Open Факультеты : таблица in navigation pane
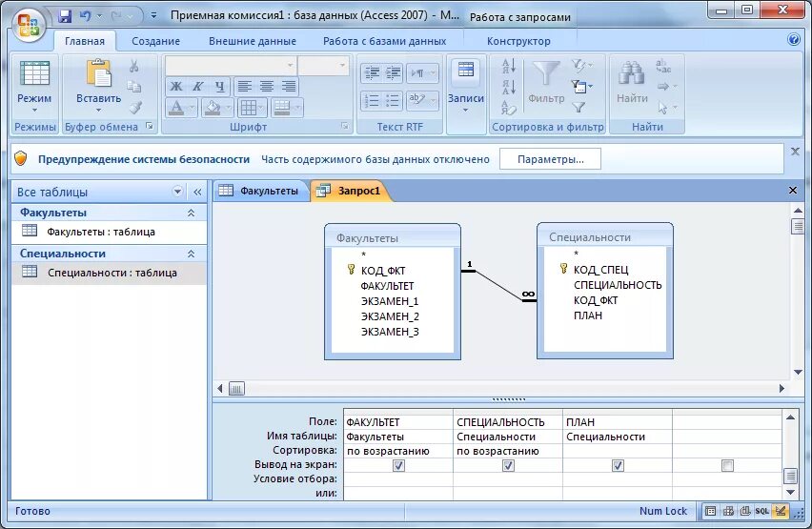This screenshot has width=812, height=529. [x=109, y=232]
